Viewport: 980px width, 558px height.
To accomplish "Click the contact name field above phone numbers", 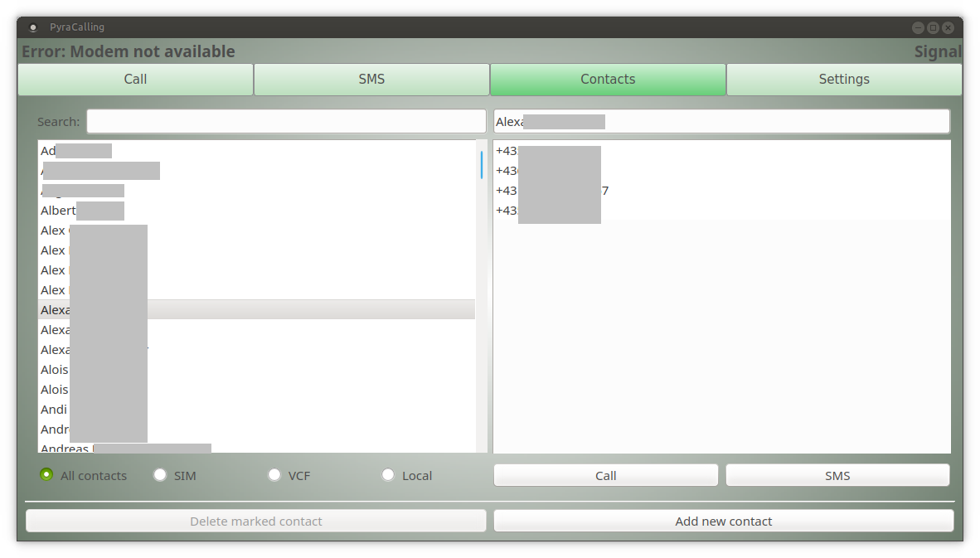I will (721, 122).
